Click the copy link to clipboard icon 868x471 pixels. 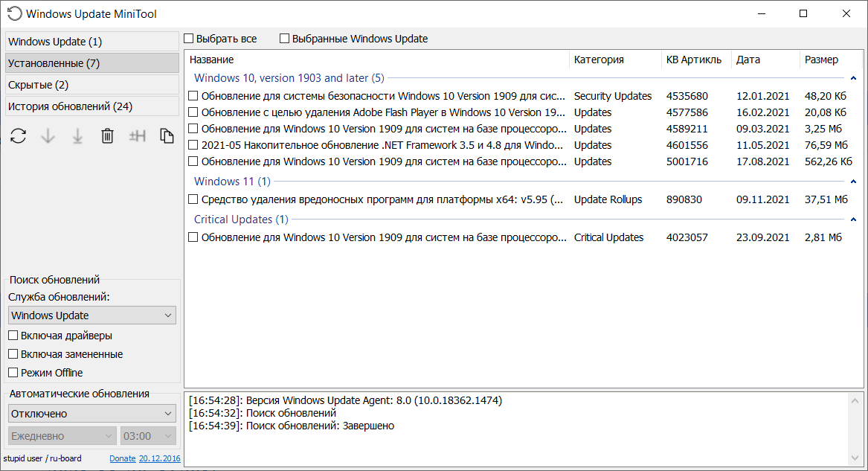coord(167,136)
